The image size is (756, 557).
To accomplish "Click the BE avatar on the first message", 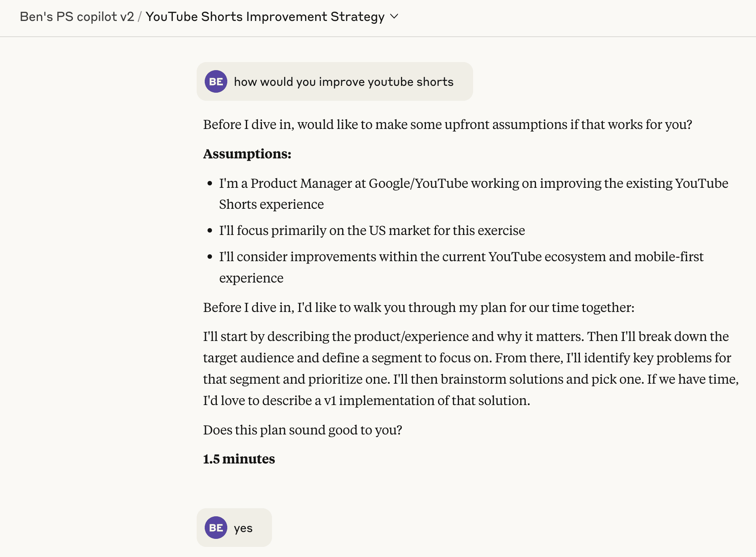I will pos(216,81).
